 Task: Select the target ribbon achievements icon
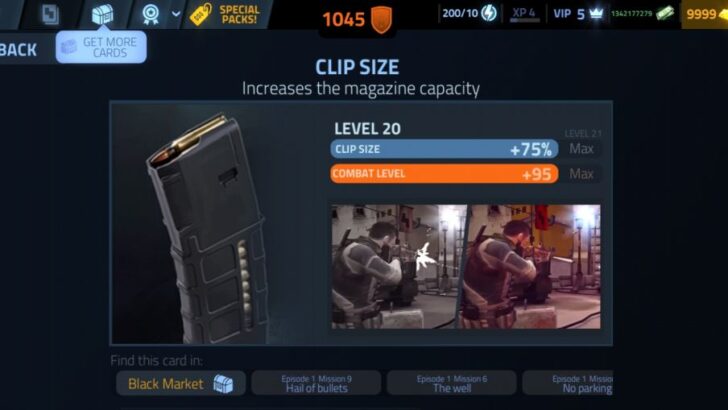(x=151, y=14)
